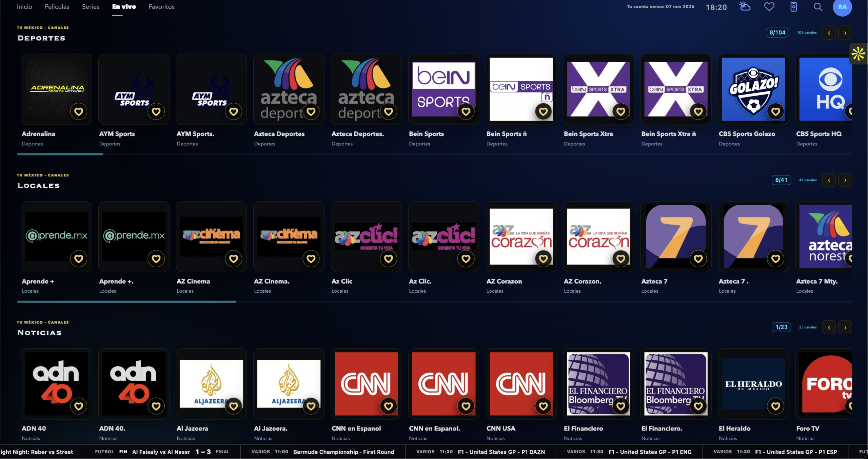
Task: Open the Az Clic channel thumbnail
Action: pyautogui.click(x=366, y=236)
